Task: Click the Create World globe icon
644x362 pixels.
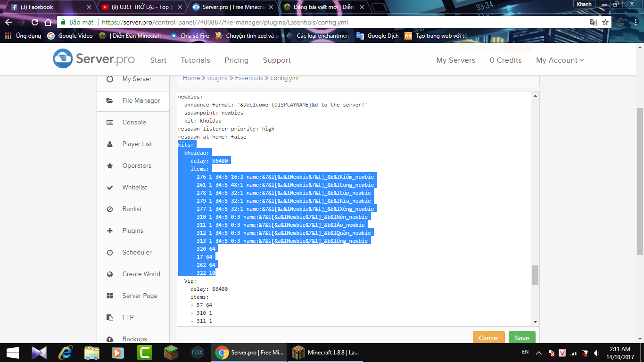Action: pos(110,274)
